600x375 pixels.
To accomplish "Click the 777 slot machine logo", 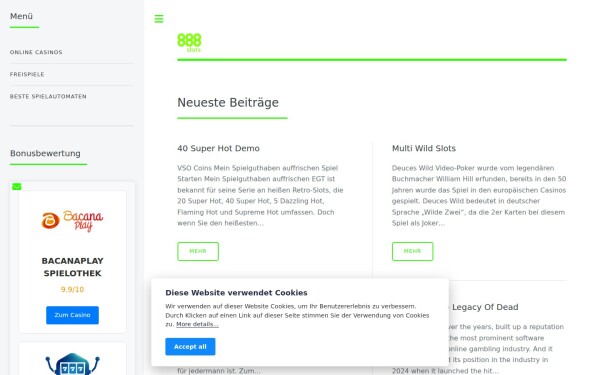I will (x=72, y=364).
